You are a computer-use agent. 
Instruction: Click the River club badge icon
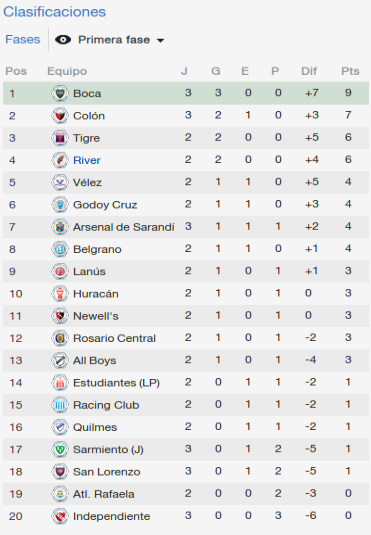click(60, 160)
